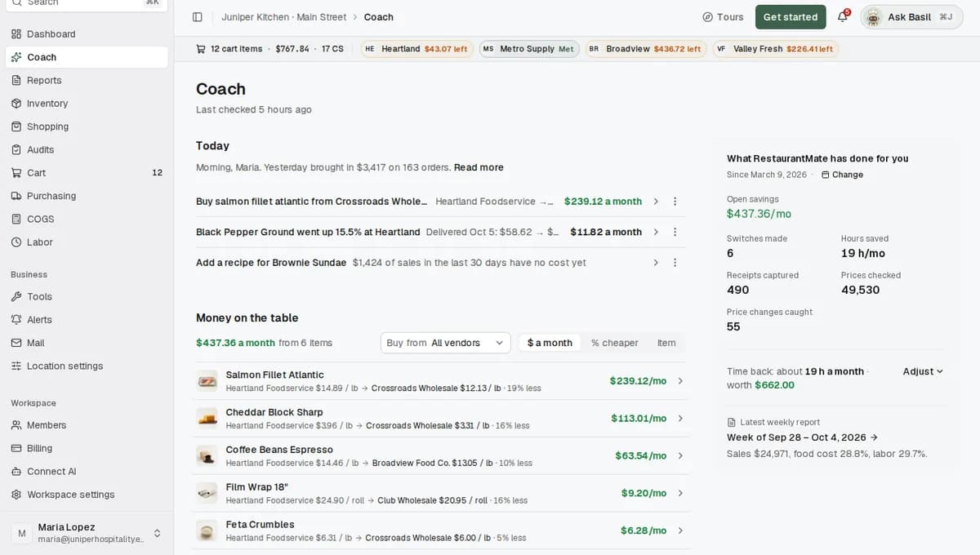Open the latest weekly report link
The width and height of the screenshot is (980, 555).
click(x=802, y=437)
